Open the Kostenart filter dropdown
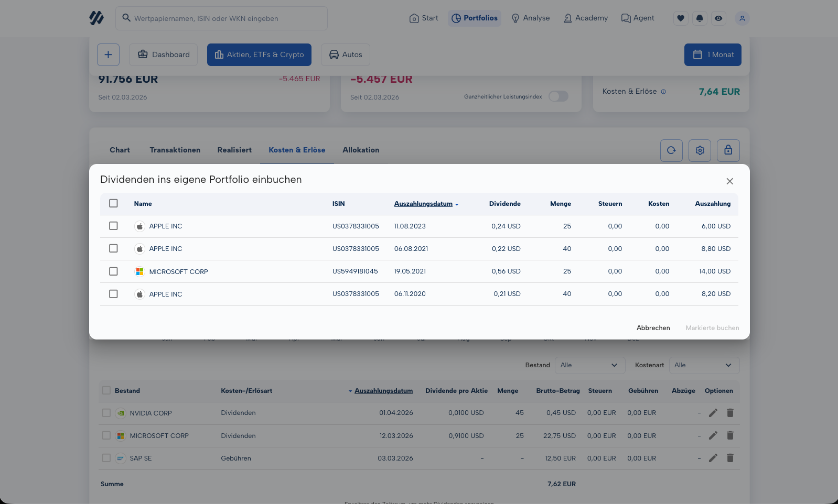The width and height of the screenshot is (838, 504). click(704, 365)
